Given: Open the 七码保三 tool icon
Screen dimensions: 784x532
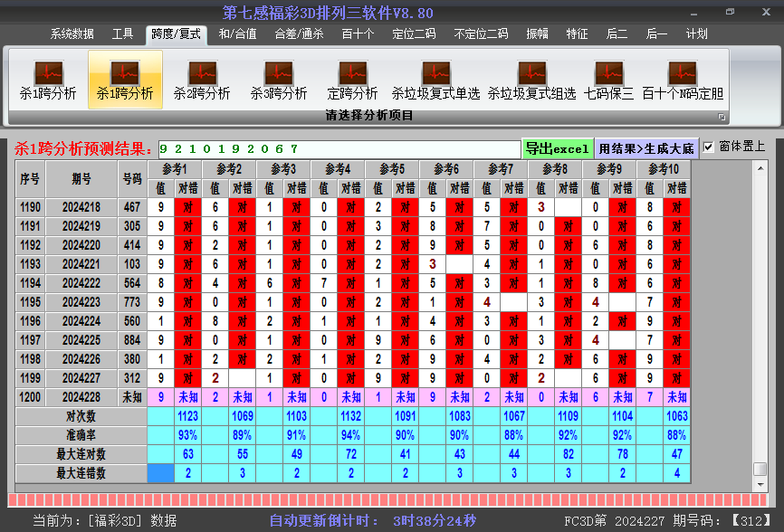Looking at the screenshot, I should coord(608,80).
